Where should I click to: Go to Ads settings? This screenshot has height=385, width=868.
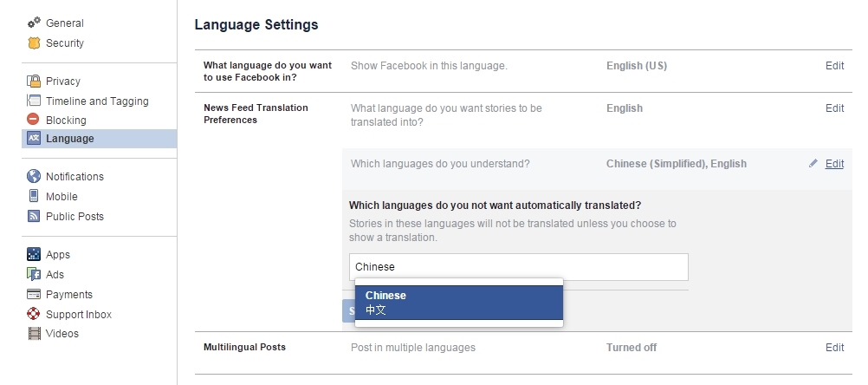pyautogui.click(x=55, y=274)
